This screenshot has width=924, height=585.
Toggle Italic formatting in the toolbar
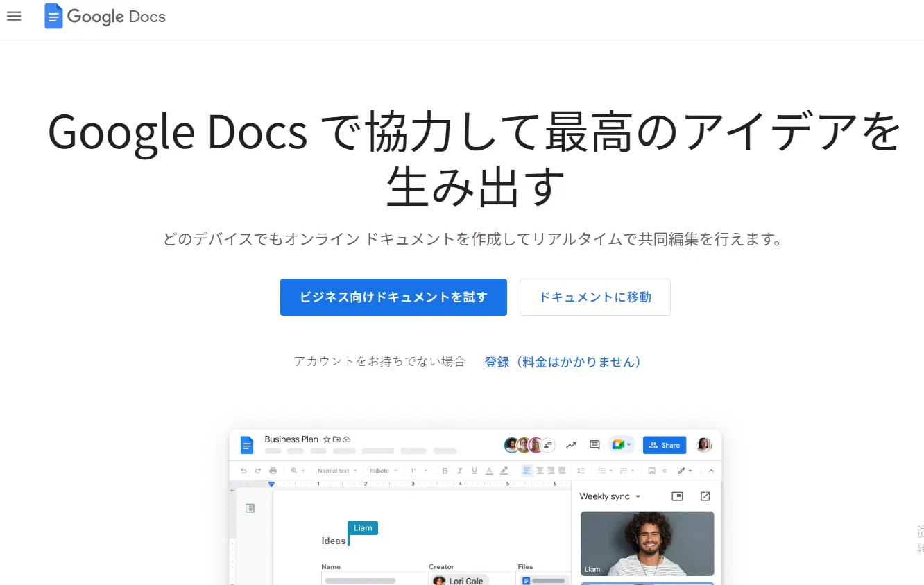pos(459,471)
